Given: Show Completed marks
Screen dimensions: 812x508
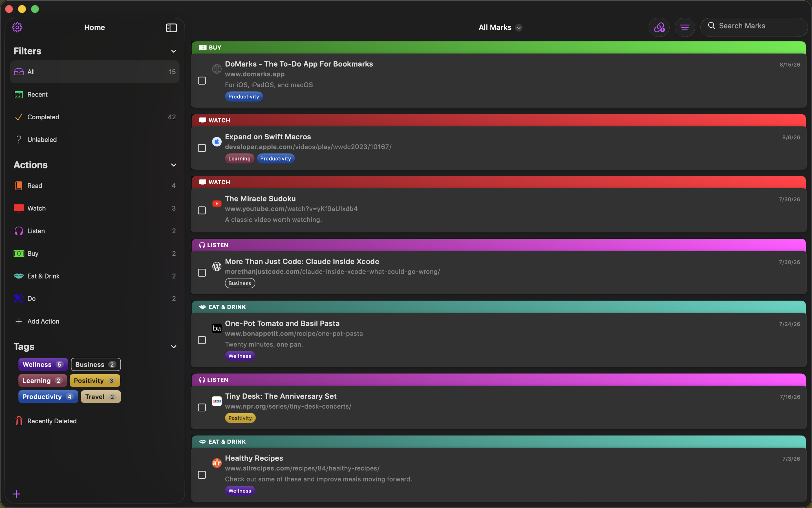Looking at the screenshot, I should pos(95,117).
